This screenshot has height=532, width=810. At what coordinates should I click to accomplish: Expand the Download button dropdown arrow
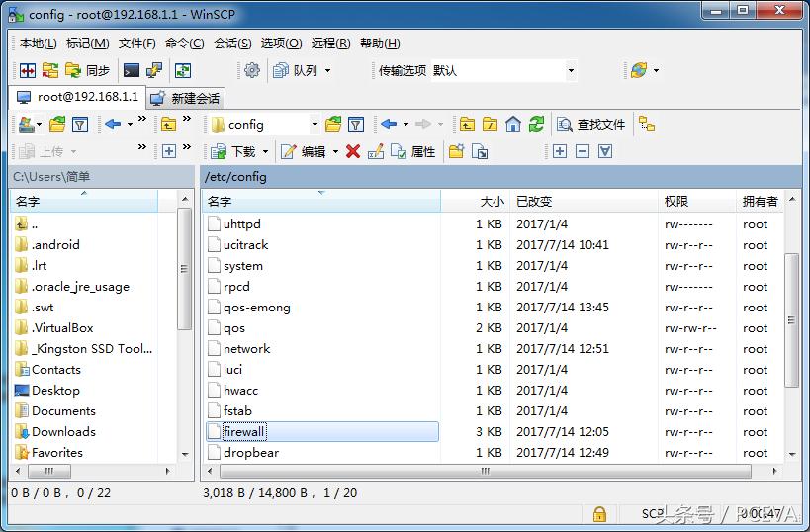pos(265,152)
